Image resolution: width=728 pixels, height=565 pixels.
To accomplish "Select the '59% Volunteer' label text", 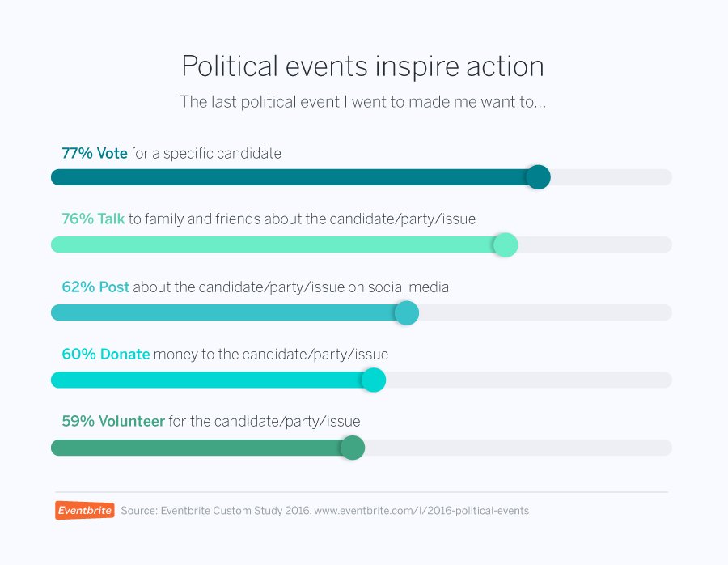I will pos(112,422).
